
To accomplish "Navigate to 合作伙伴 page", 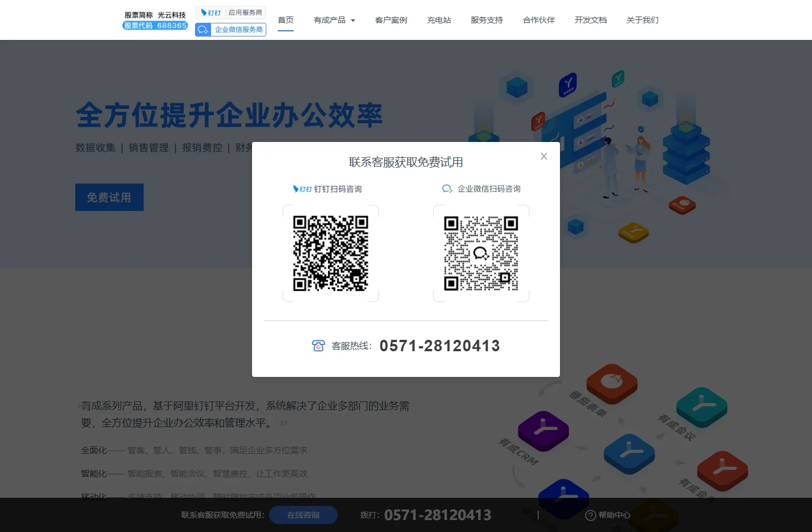I will coord(539,20).
